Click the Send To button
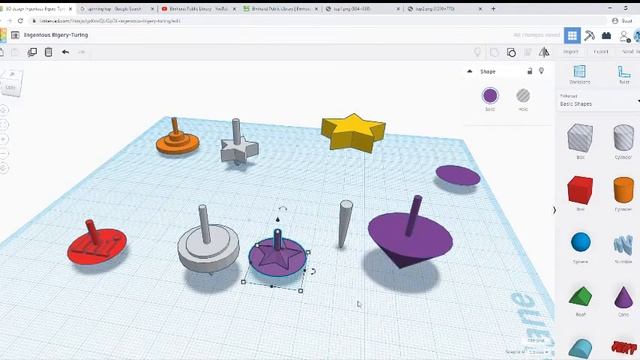The width and height of the screenshot is (640, 360). coord(630,52)
